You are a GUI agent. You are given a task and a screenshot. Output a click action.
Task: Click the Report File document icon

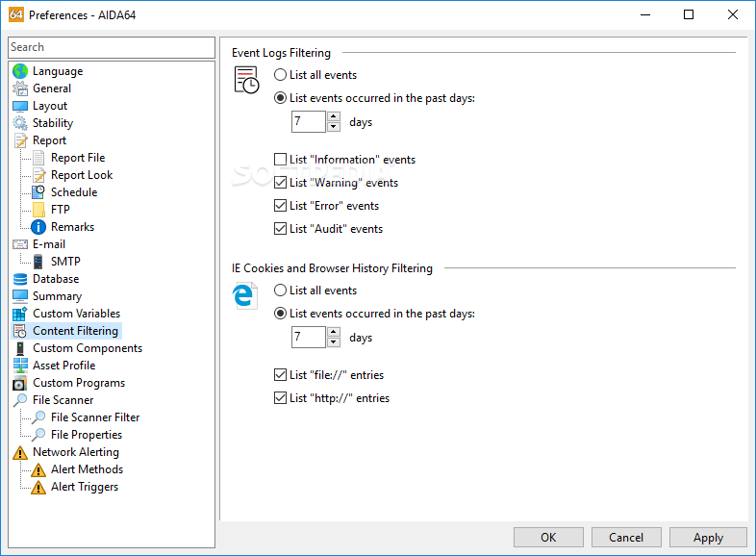click(x=38, y=158)
